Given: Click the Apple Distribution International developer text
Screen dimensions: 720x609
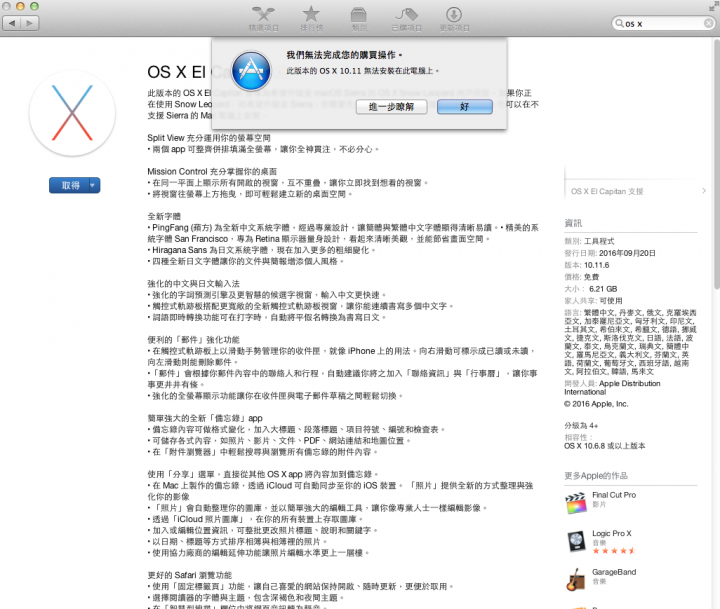Looking at the screenshot, I should 612,388.
